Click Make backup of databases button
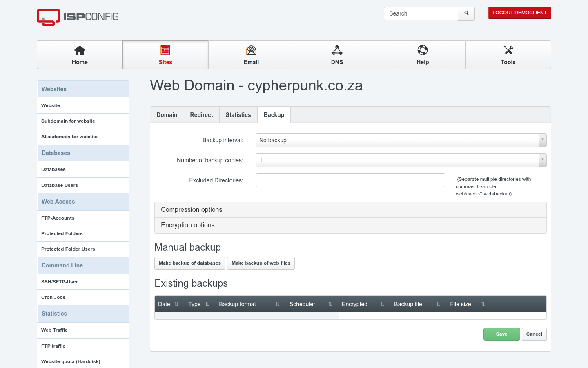This screenshot has height=368, width=588. click(x=190, y=263)
